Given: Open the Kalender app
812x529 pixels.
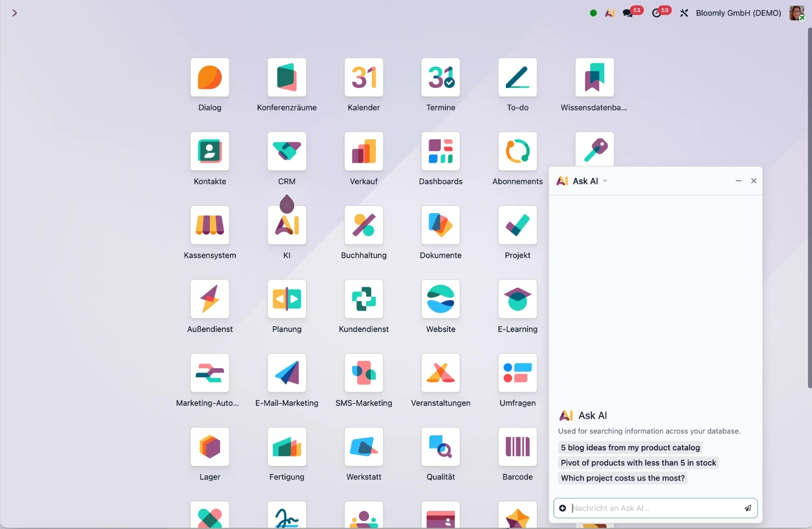Looking at the screenshot, I should [x=363, y=77].
